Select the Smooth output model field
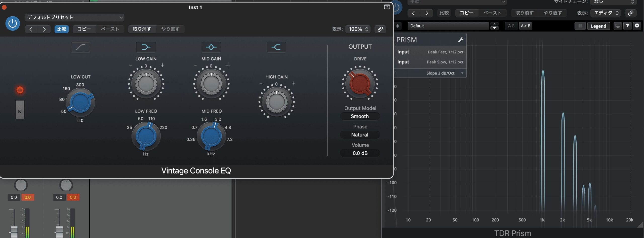This screenshot has width=644, height=238. pos(360,116)
